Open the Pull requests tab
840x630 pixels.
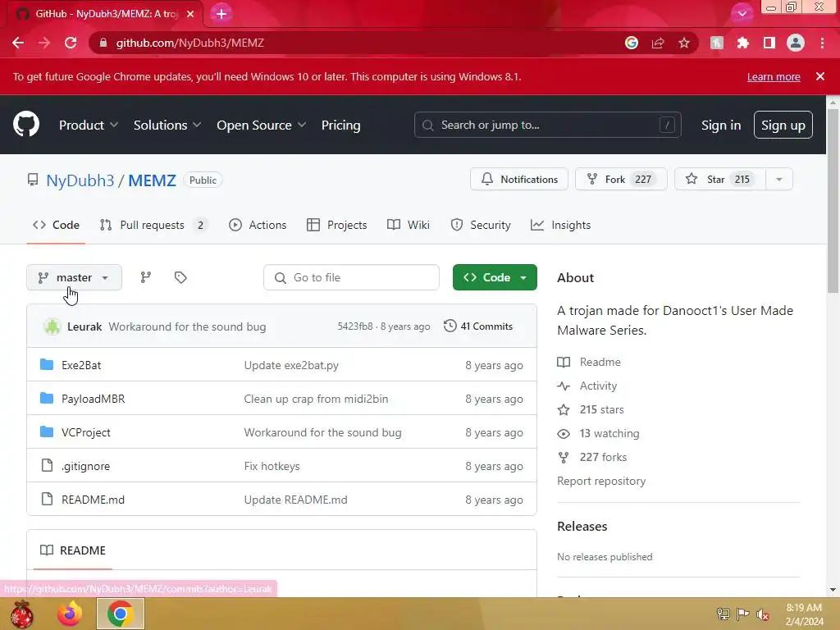pyautogui.click(x=153, y=225)
